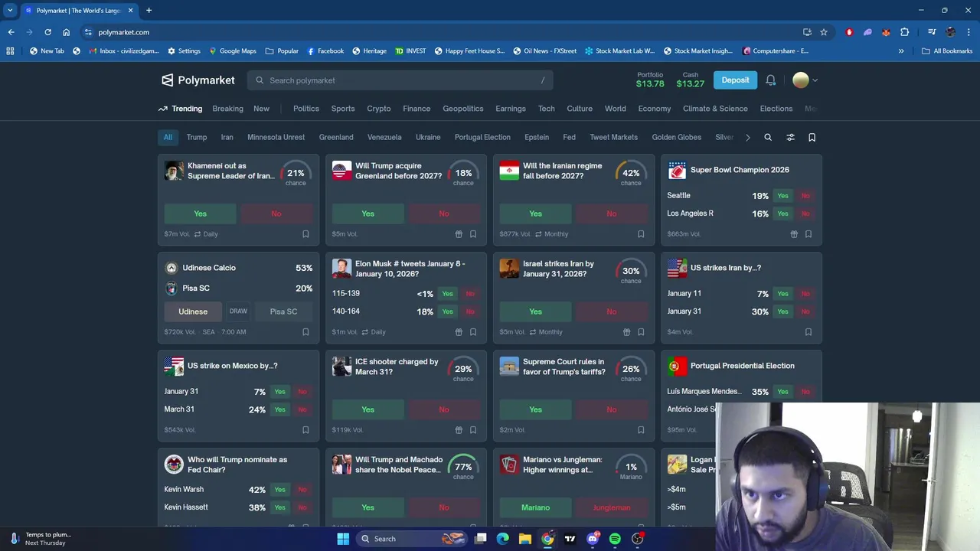Choose DRAW on Udinese vs Pisa
The image size is (980, 551).
238,311
